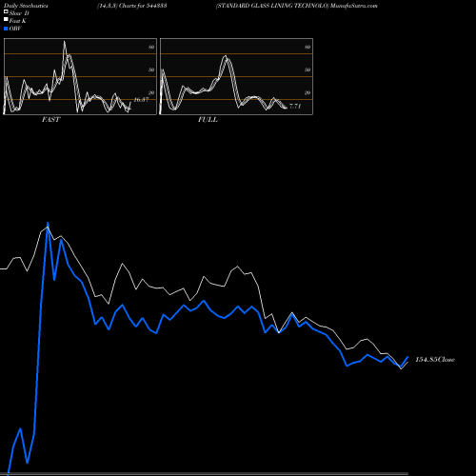Click the 'Slow D' legend label
Viewport: 476px width, 476px height.
pos(19,13)
